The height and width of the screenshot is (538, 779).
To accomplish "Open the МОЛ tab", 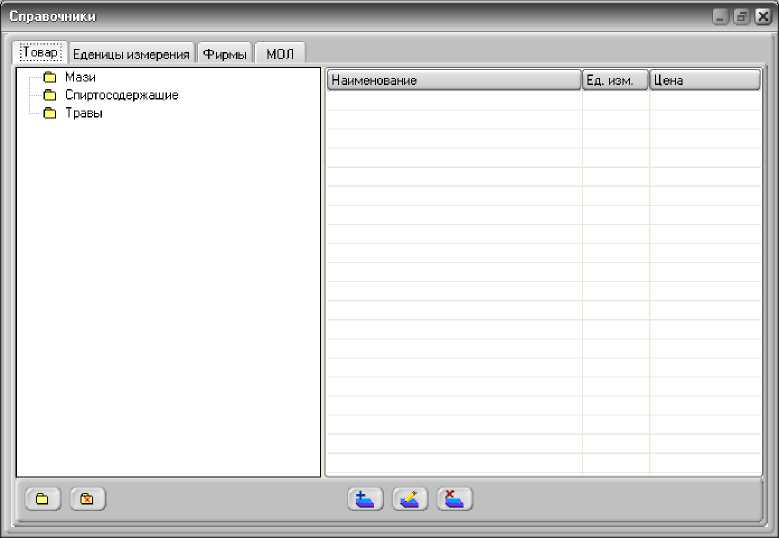I will click(x=280, y=54).
